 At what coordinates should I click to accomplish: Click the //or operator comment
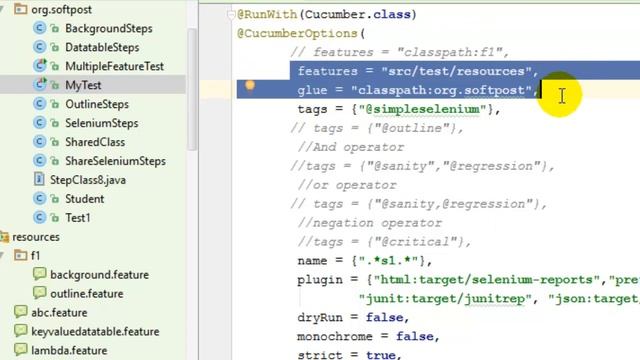tap(347, 185)
